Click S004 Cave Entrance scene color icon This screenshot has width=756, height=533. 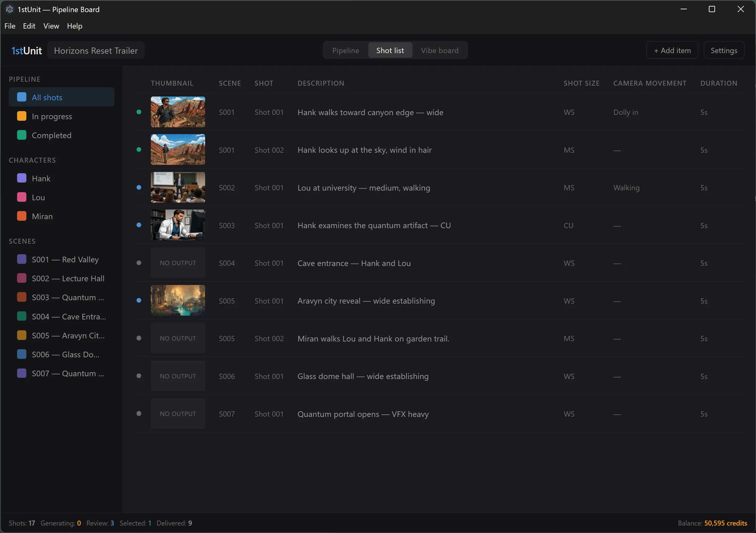point(22,316)
